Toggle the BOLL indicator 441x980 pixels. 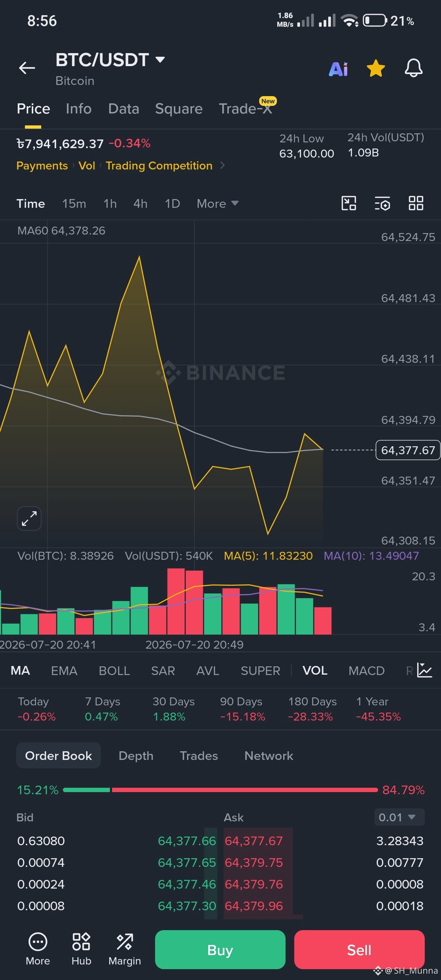[x=114, y=670]
